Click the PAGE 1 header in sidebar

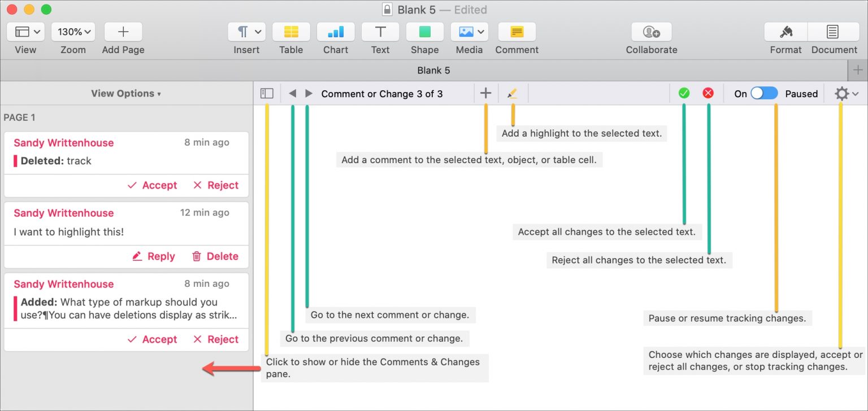click(19, 117)
